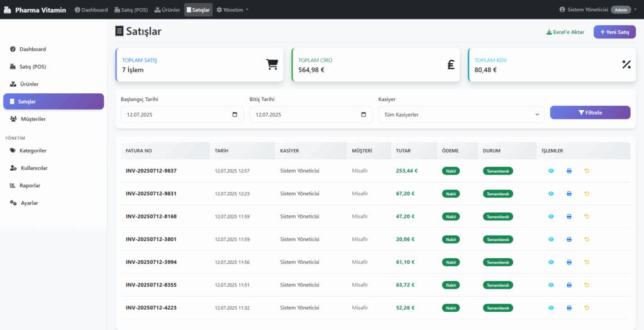Click the Filtrele button
The height and width of the screenshot is (330, 644).
click(590, 112)
